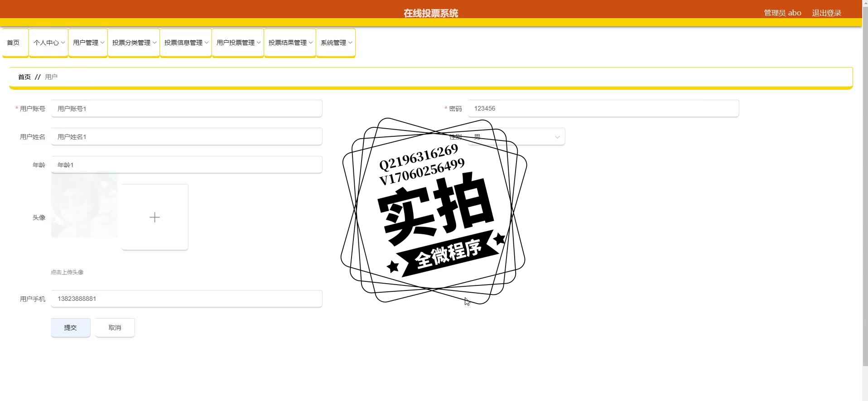The image size is (868, 401).
Task: Focus the 用户账号 input field
Action: (x=186, y=109)
